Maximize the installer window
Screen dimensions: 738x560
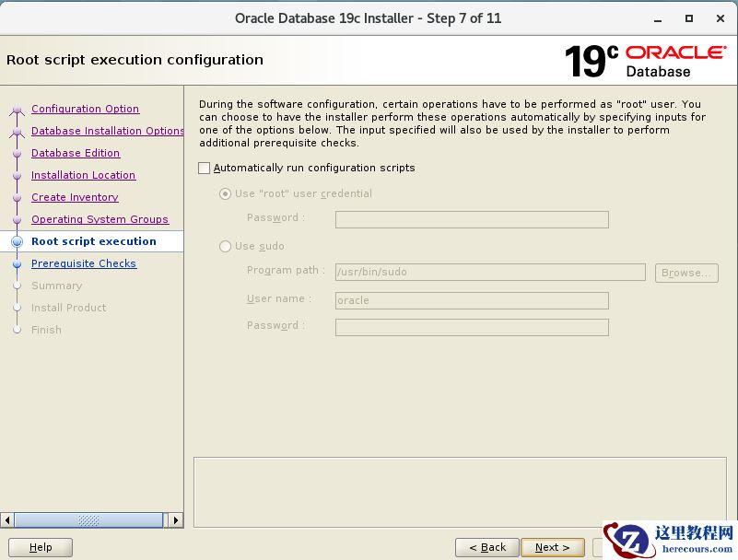point(689,18)
